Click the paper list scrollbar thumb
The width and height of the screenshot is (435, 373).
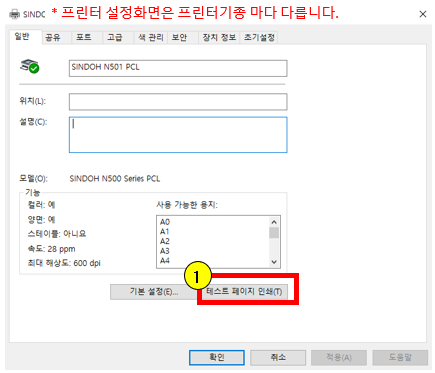click(274, 233)
